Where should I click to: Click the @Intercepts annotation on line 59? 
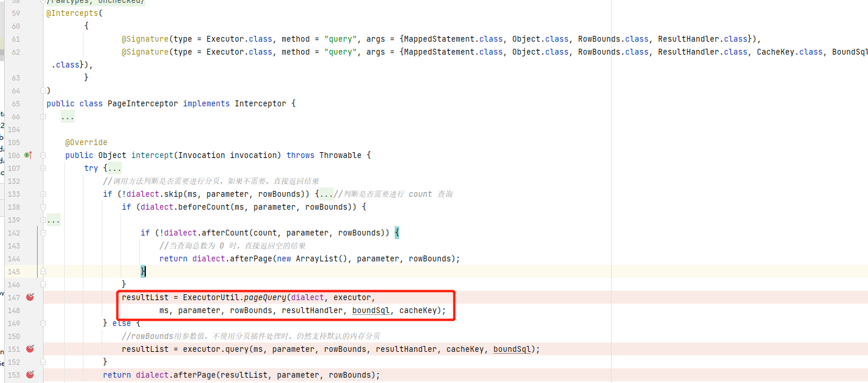tap(73, 13)
